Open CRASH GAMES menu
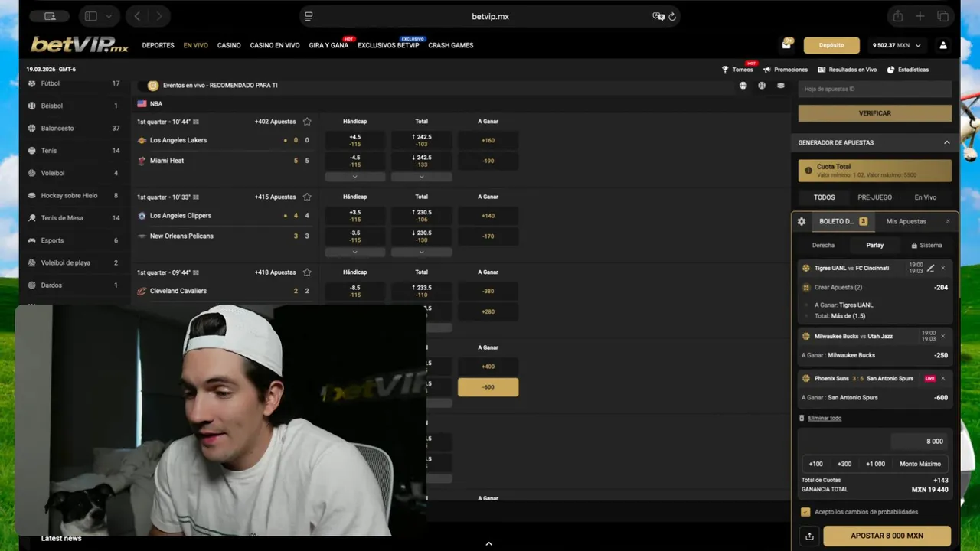 [x=451, y=45]
